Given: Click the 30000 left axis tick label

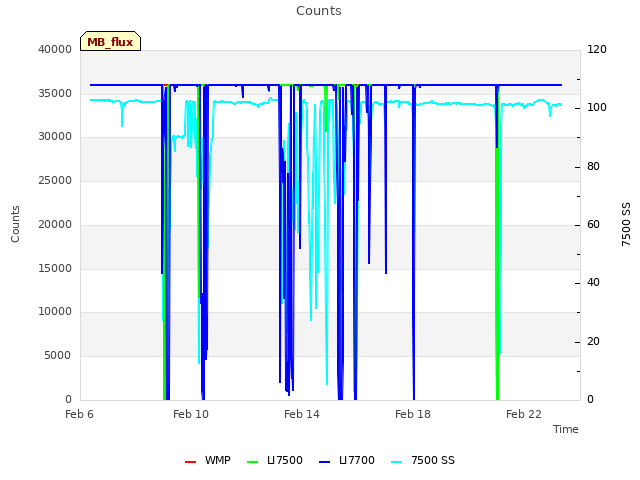Looking at the screenshot, I should coord(55,137).
